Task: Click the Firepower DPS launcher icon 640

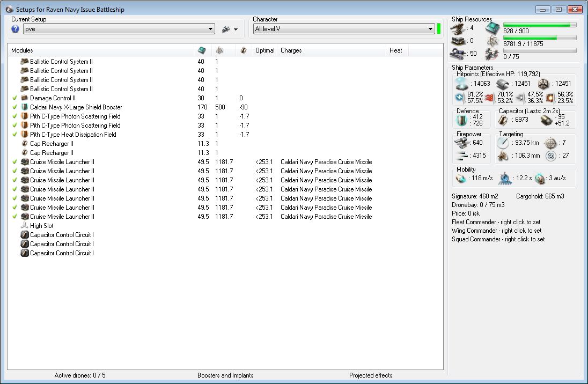Action: click(461, 143)
